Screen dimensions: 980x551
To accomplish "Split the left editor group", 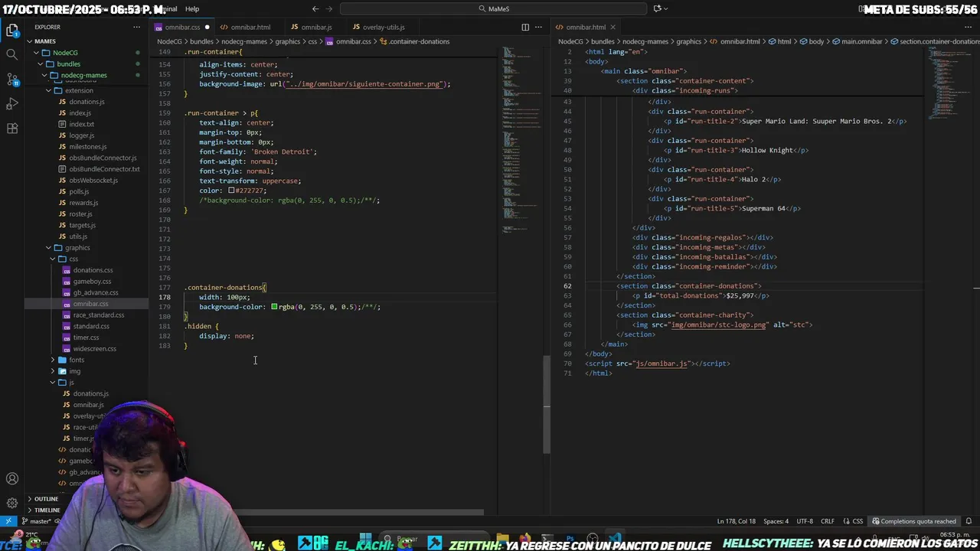I will pyautogui.click(x=525, y=27).
